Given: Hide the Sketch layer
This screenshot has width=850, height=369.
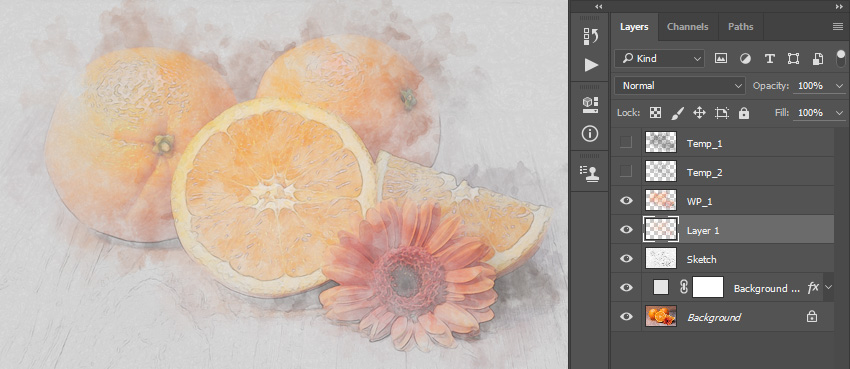Looking at the screenshot, I should coord(626,258).
